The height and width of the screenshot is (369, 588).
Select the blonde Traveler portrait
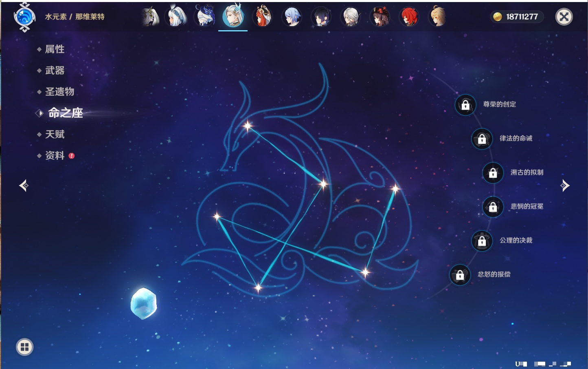pyautogui.click(x=438, y=17)
